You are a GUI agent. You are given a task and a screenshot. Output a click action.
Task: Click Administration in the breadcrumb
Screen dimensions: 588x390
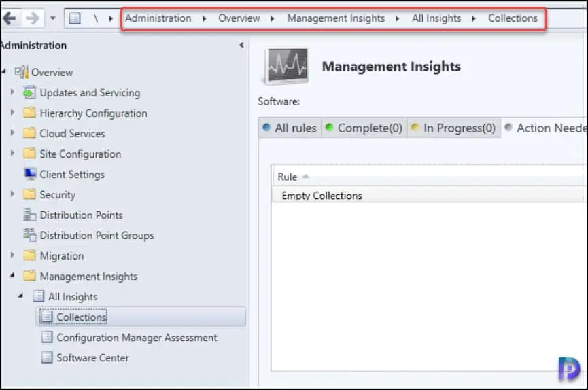(x=158, y=18)
